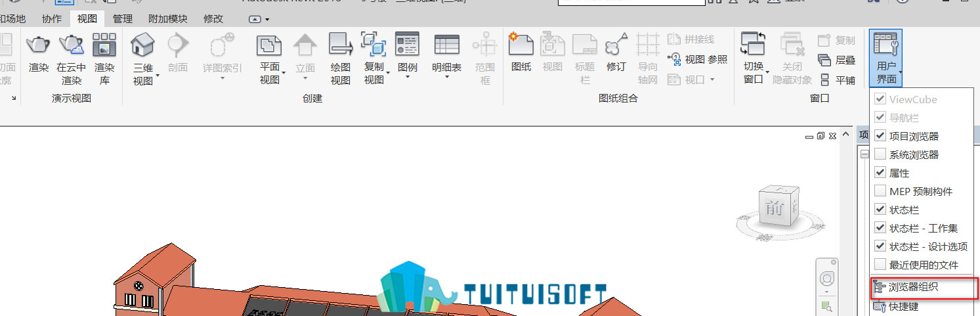Click the 详图索引 callout icon
Image resolution: width=980 pixels, height=316 pixels.
222,45
